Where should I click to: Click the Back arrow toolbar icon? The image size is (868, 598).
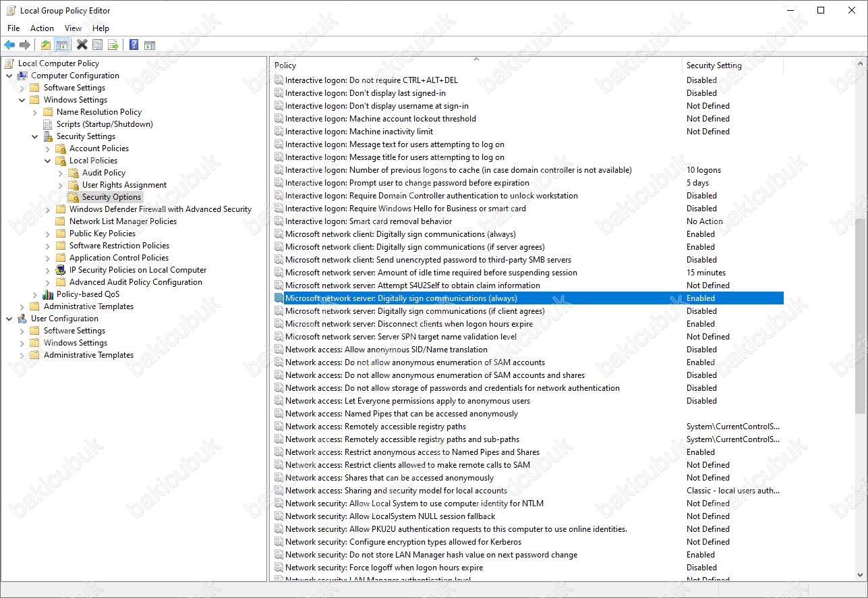pyautogui.click(x=9, y=45)
